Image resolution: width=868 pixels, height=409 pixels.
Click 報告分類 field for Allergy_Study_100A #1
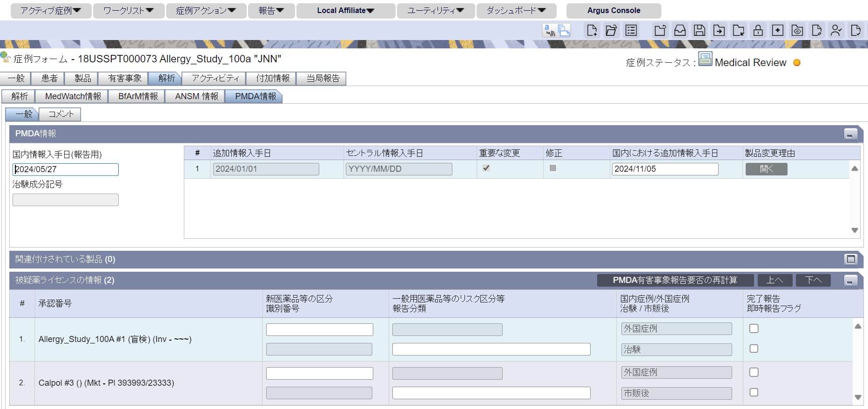pyautogui.click(x=491, y=349)
